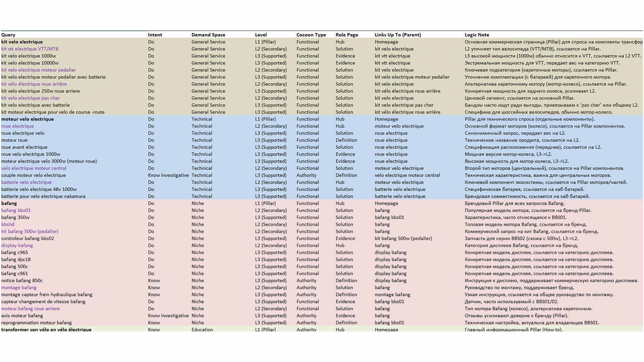Open the 'montage bafang' link
The width and height of the screenshot is (644, 362).
19,288
